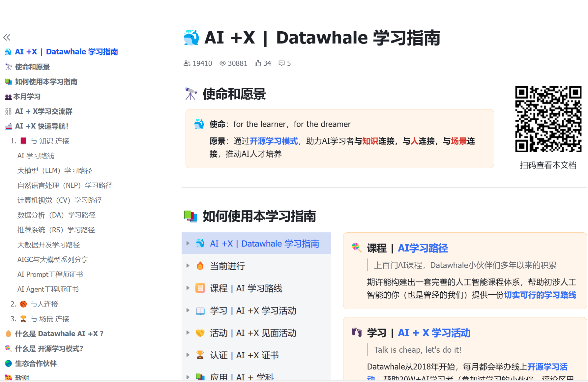The width and height of the screenshot is (588, 382).
Task: Click the fire icon in 当前进行 row
Action: tap(200, 266)
